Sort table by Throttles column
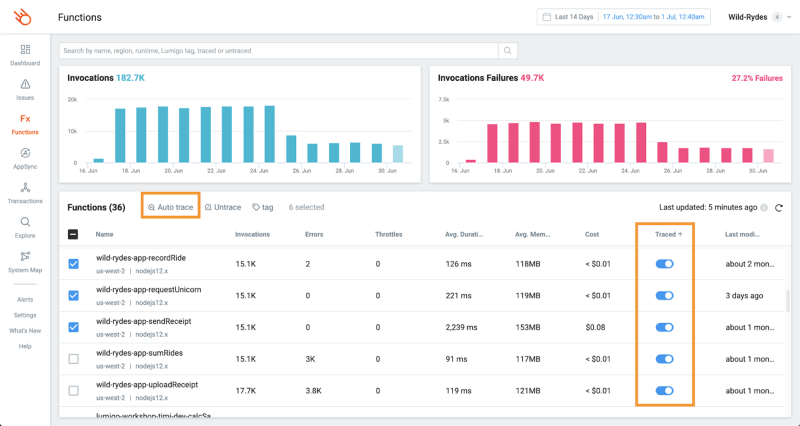800x426 pixels. [x=388, y=234]
